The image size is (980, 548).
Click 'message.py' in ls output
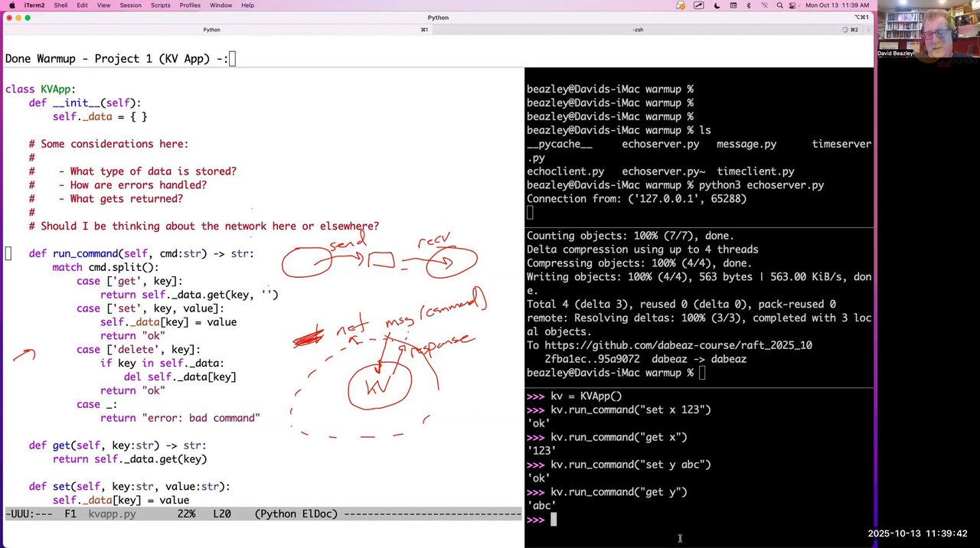click(746, 144)
